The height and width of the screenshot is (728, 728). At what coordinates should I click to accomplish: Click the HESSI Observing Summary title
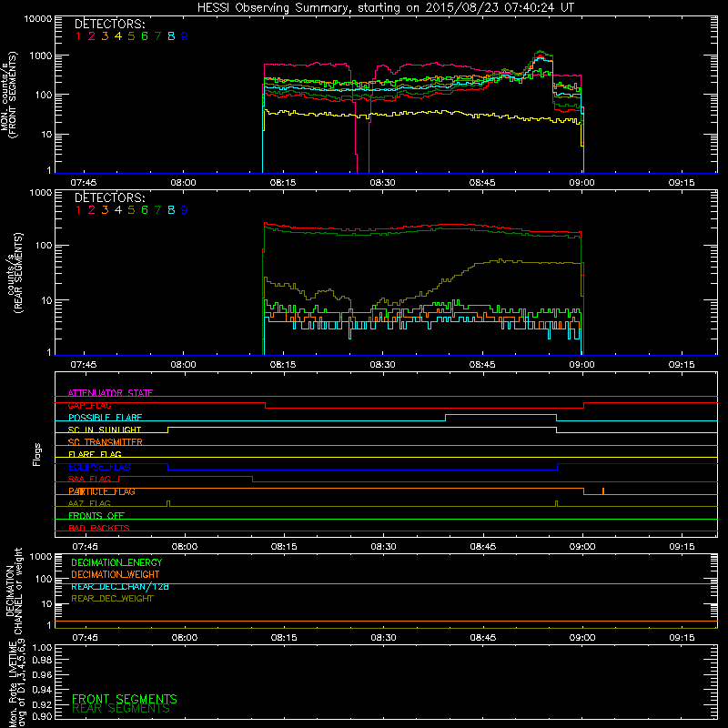coord(386,7)
